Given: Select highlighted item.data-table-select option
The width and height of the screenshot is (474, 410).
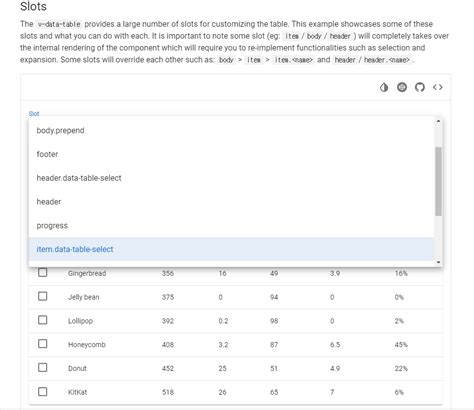Looking at the screenshot, I should (232, 249).
